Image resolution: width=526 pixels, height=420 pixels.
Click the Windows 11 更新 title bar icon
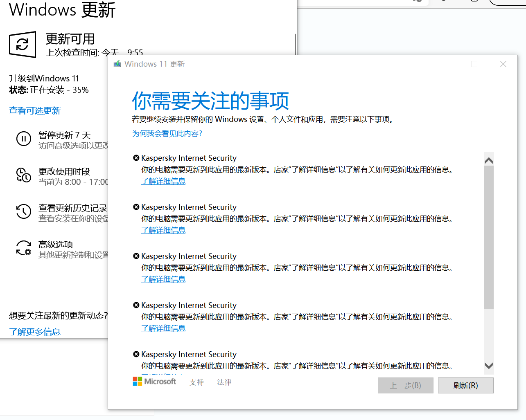(x=117, y=64)
